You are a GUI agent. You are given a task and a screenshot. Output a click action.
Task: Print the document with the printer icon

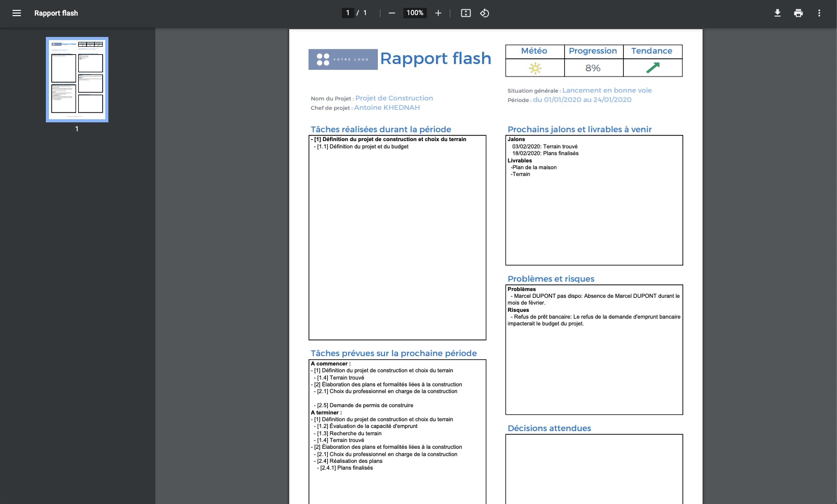[x=798, y=13]
